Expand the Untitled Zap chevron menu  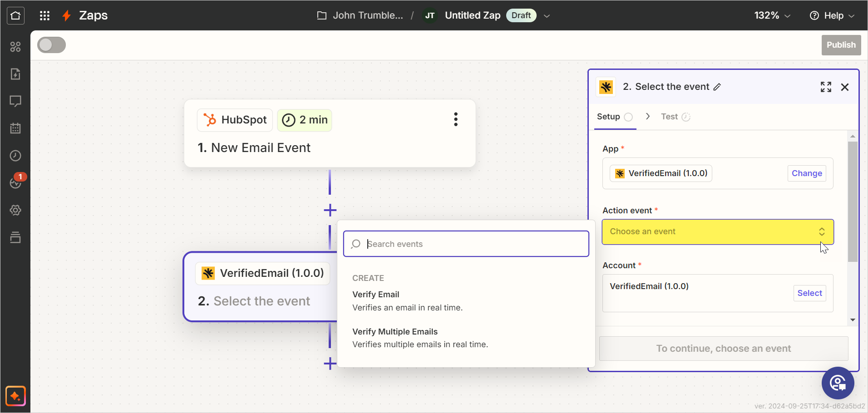(x=547, y=16)
